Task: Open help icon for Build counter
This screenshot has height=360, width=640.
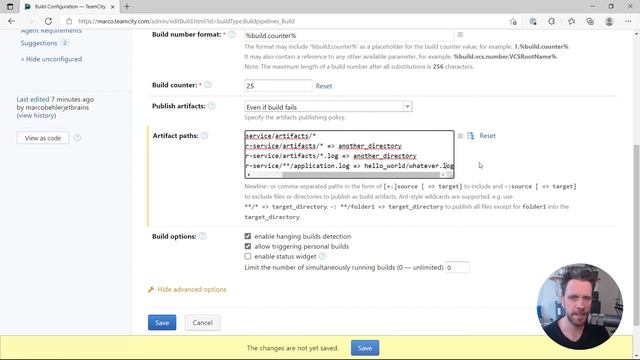Action: (x=208, y=84)
